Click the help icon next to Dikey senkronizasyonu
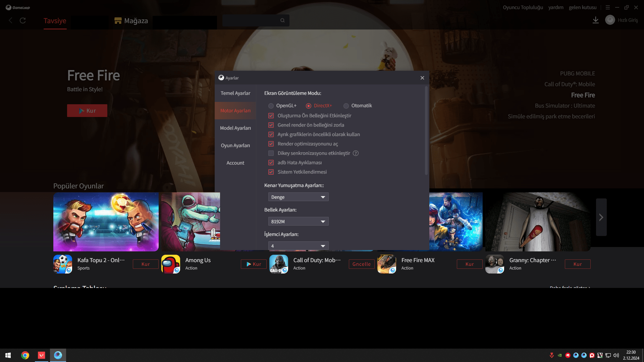The image size is (644, 362). pyautogui.click(x=356, y=153)
